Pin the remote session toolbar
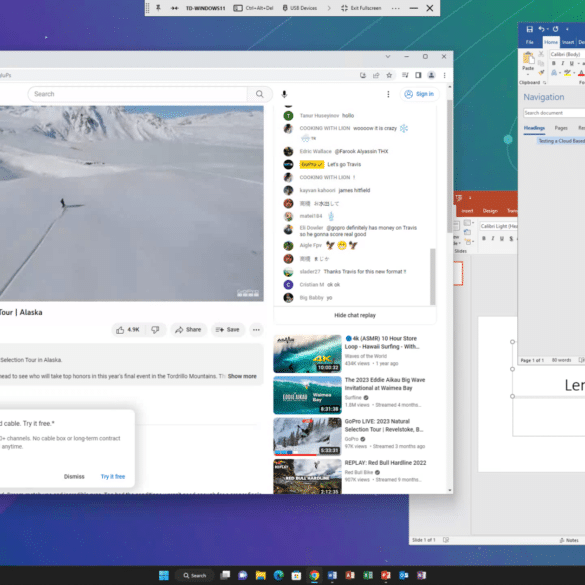 (158, 8)
